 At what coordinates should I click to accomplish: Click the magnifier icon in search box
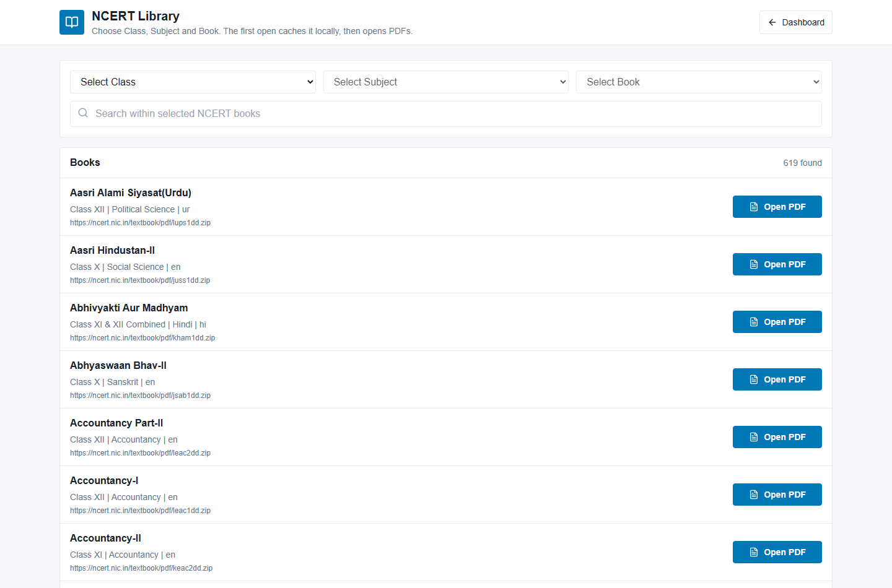[x=83, y=113]
